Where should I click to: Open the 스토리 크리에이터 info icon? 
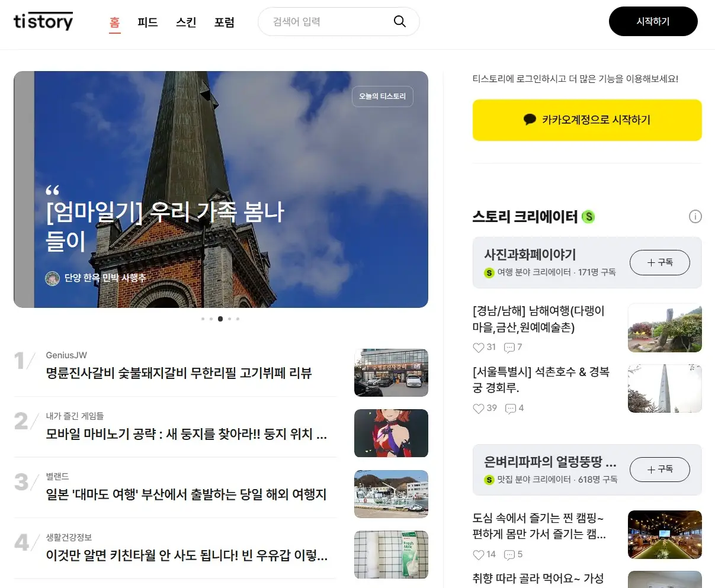point(695,217)
